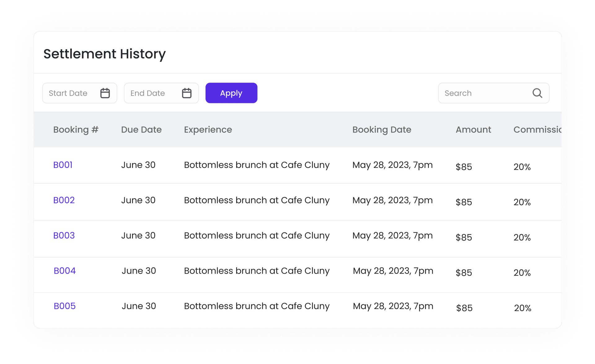Click the Amount column header

[x=473, y=130]
